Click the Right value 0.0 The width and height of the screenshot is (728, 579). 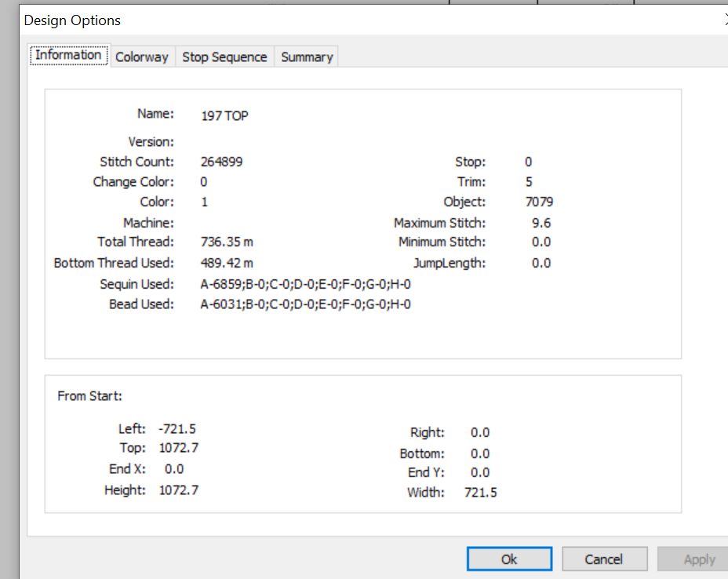coord(480,433)
